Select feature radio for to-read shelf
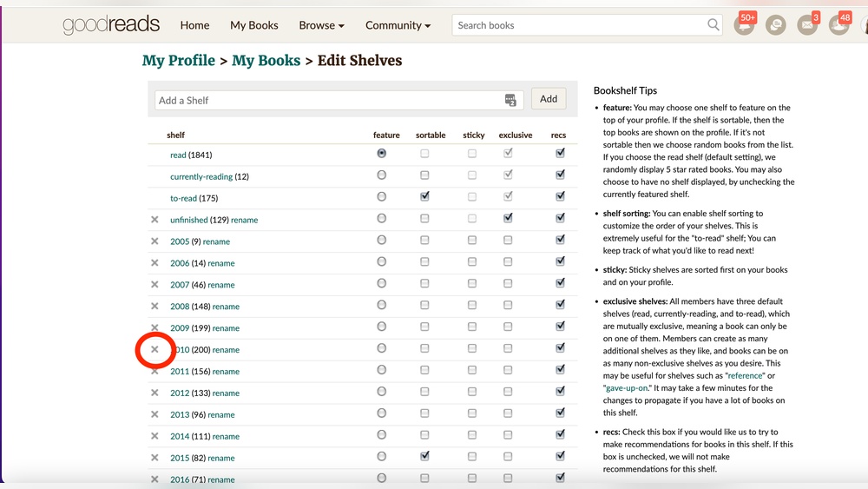 point(381,196)
